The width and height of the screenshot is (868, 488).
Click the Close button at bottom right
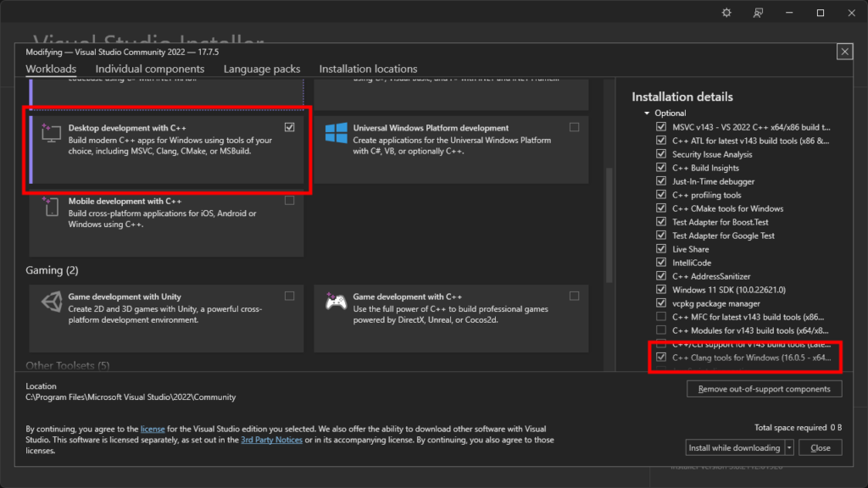pyautogui.click(x=821, y=447)
